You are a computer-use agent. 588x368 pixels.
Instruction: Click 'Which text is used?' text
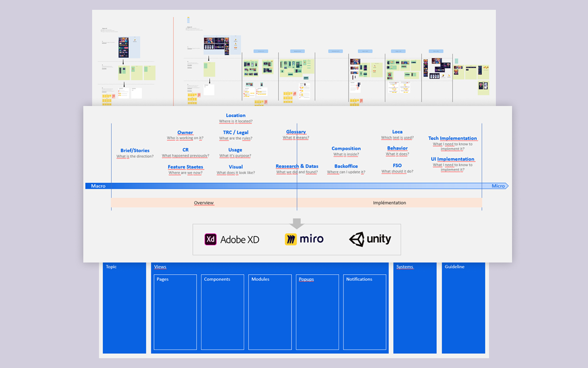pyautogui.click(x=397, y=138)
